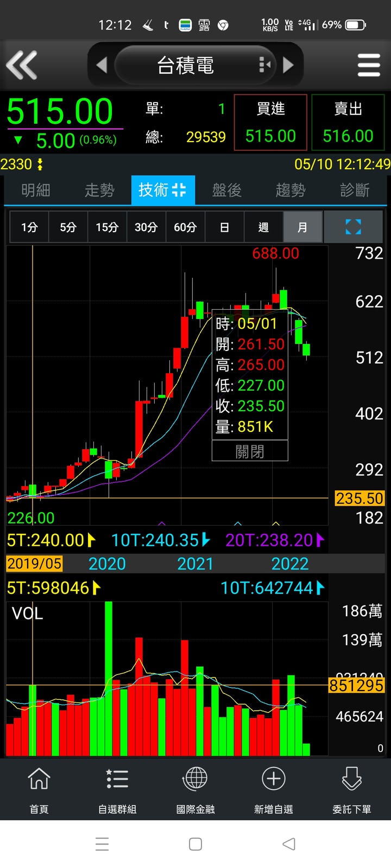Tap the 851295 volume crosshair label

[356, 685]
